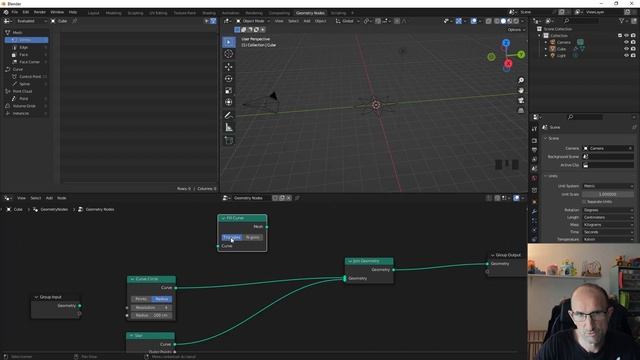Open the Evaluated dropdown in spreadsheet

click(x=31, y=21)
